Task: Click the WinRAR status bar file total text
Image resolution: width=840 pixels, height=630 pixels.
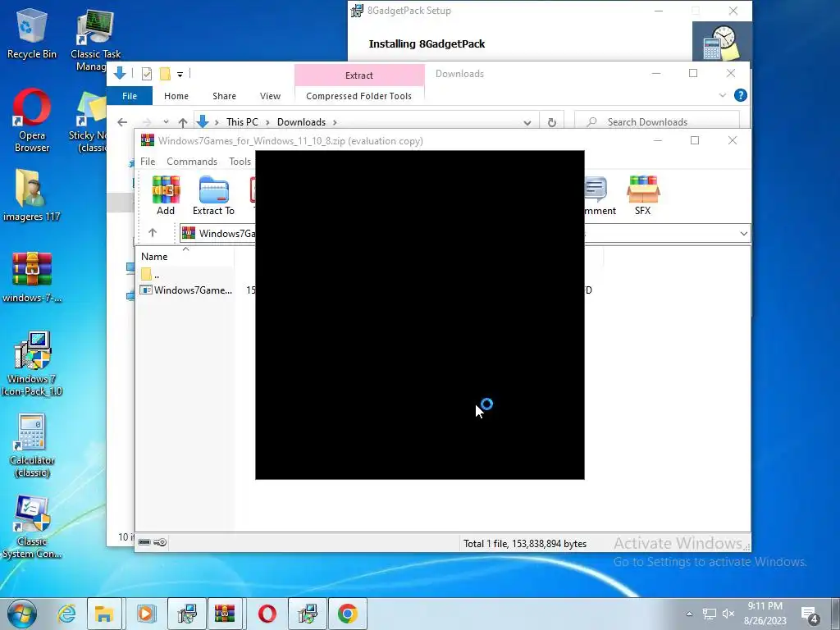Action: click(525, 544)
